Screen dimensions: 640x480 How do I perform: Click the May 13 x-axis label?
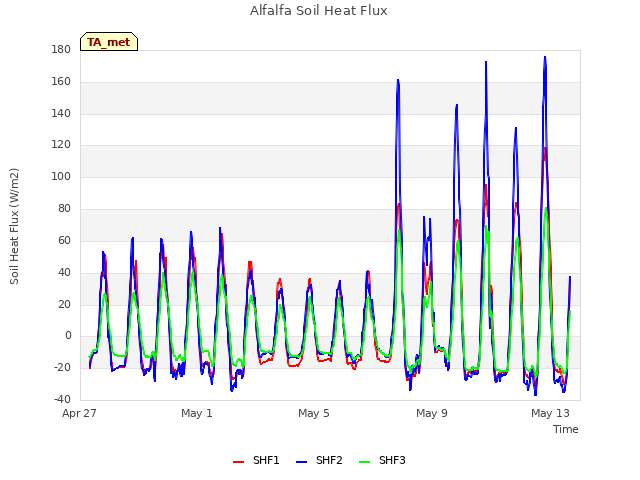coord(550,413)
